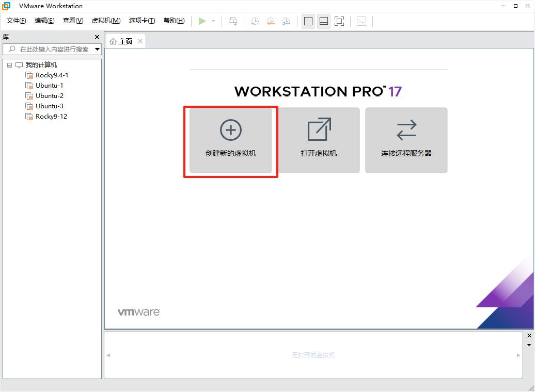Click Send Ctrl+Alt+Del toolbar icon

(x=233, y=21)
